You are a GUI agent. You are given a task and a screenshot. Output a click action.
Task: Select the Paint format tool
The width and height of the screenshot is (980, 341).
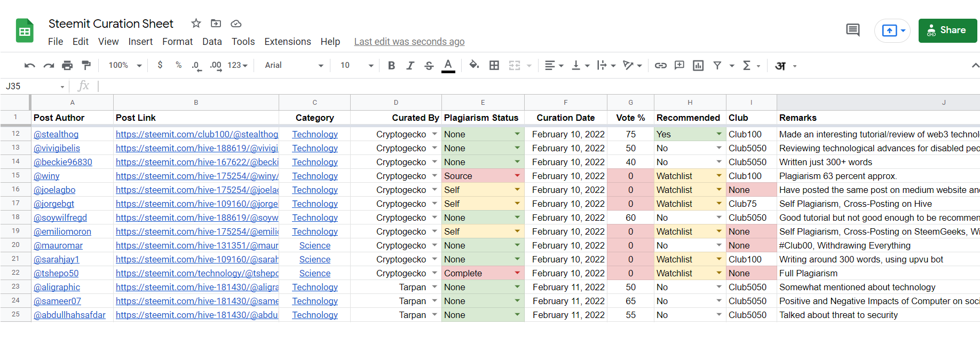86,65
